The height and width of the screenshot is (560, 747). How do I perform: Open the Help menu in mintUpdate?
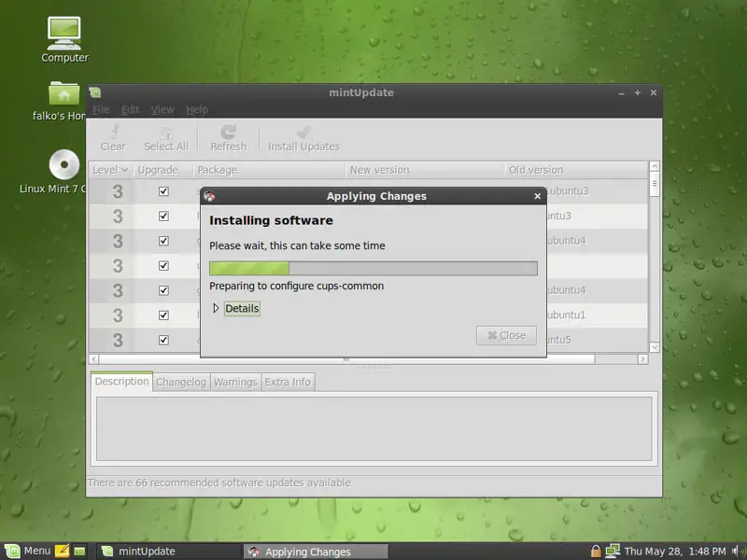(x=197, y=109)
